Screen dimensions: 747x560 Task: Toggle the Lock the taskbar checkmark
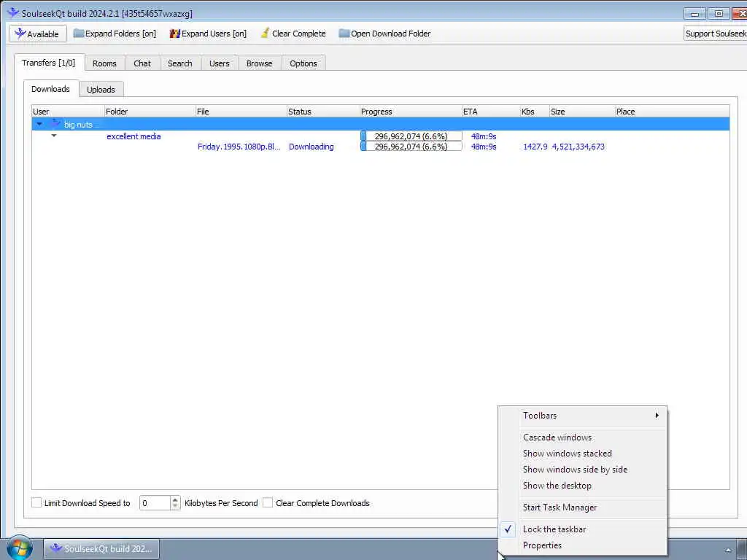[508, 529]
